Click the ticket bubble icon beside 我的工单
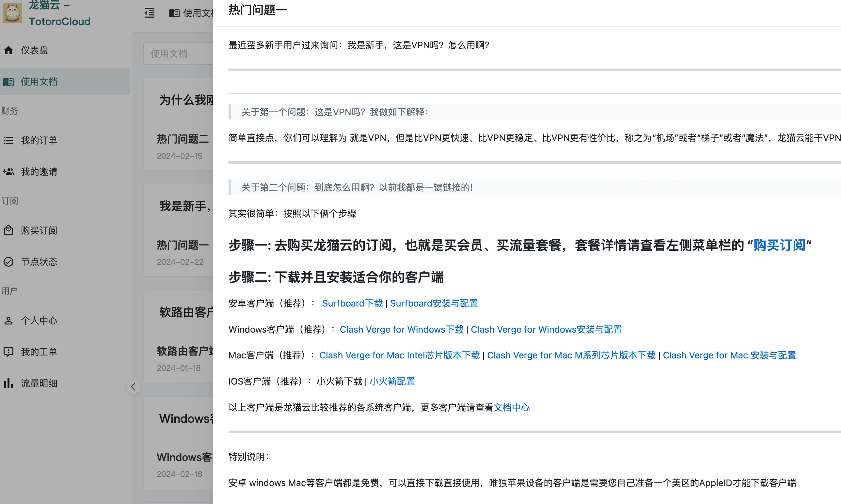The width and height of the screenshot is (841, 504). 8,352
